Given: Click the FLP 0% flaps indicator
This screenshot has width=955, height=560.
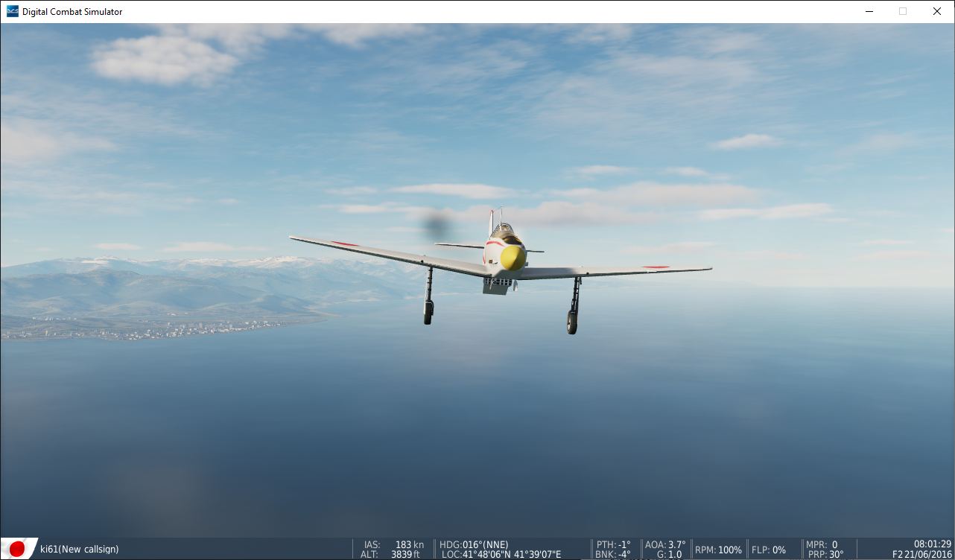Looking at the screenshot, I should (x=768, y=550).
